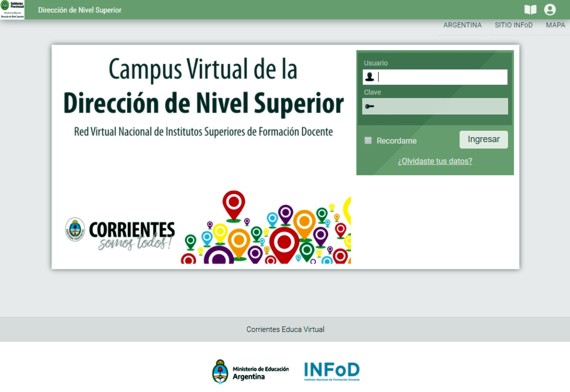Click the CORRIENTES somos todos slogan
This screenshot has width=570, height=392.
pos(133,236)
